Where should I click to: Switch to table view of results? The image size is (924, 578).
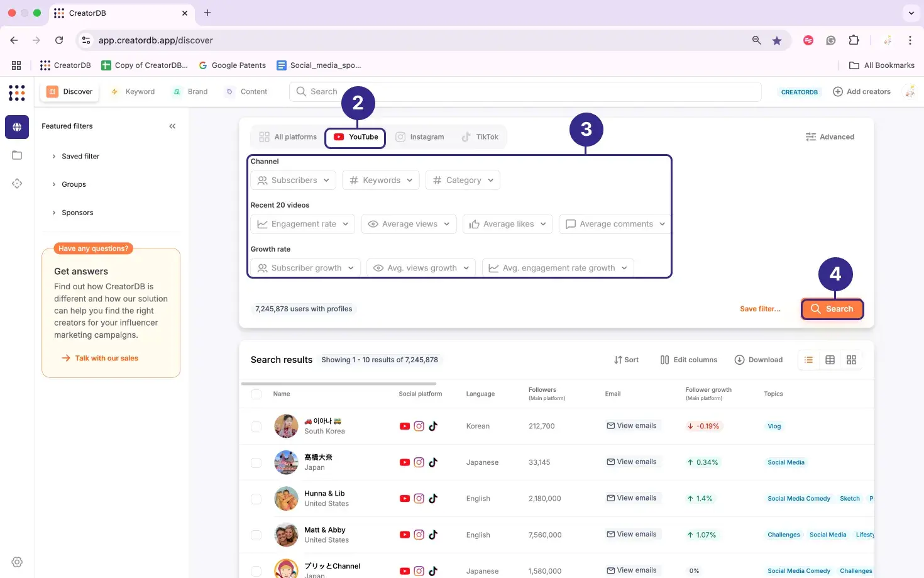coord(830,360)
